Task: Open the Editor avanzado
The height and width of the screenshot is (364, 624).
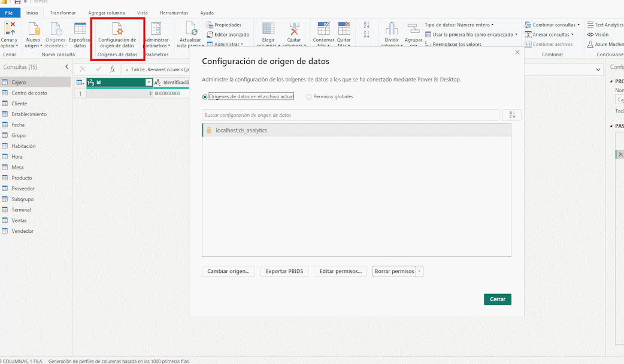Action: pyautogui.click(x=227, y=34)
